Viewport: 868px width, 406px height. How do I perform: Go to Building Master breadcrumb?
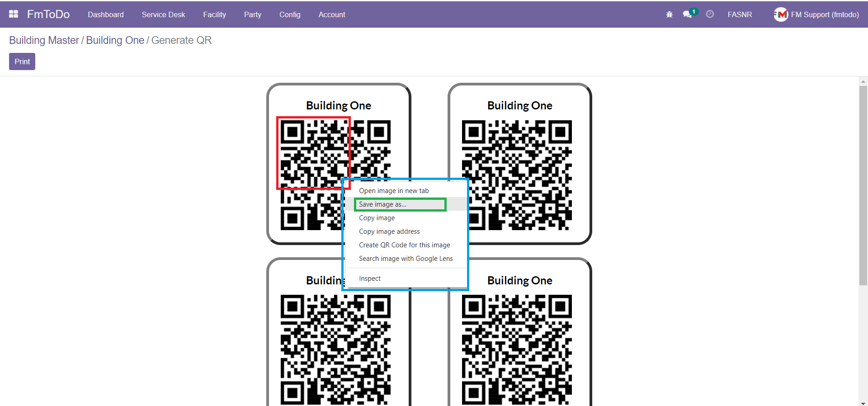pyautogui.click(x=44, y=40)
